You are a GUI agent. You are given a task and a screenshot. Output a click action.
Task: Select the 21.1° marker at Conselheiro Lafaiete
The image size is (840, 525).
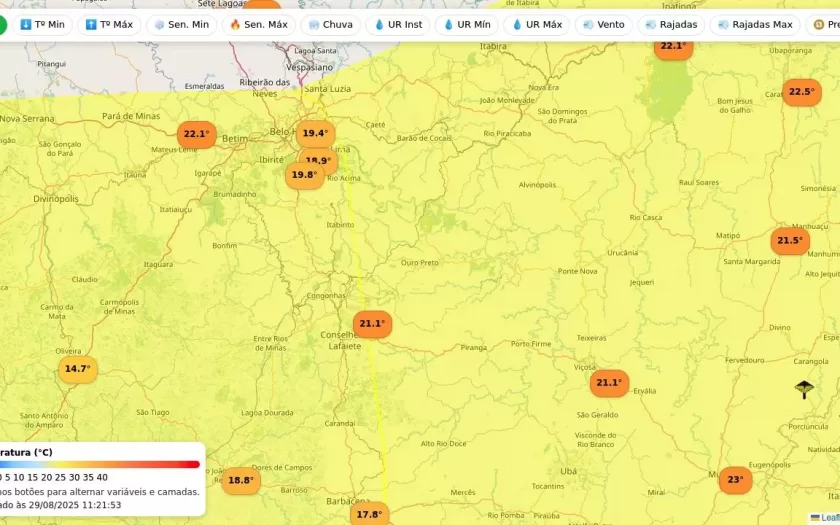point(372,324)
